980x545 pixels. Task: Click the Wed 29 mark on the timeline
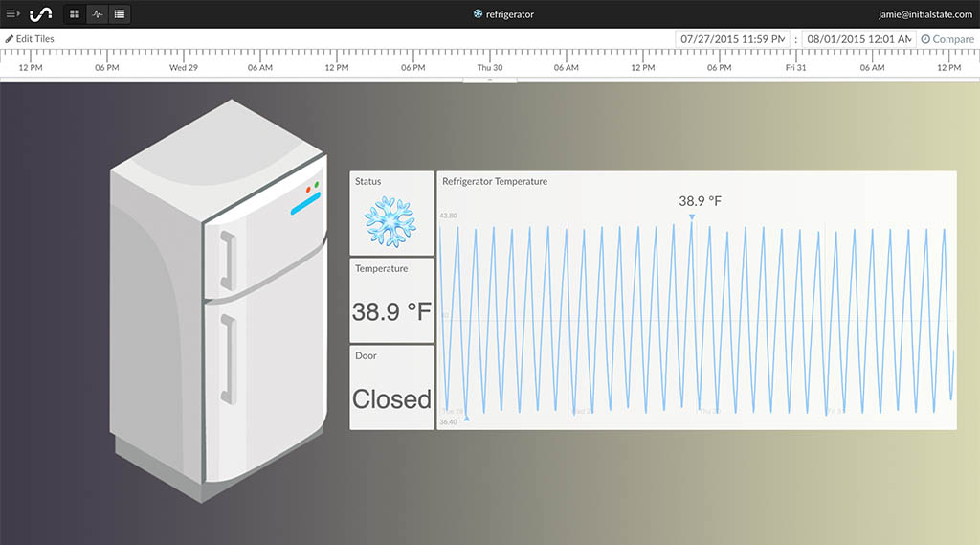pos(183,68)
